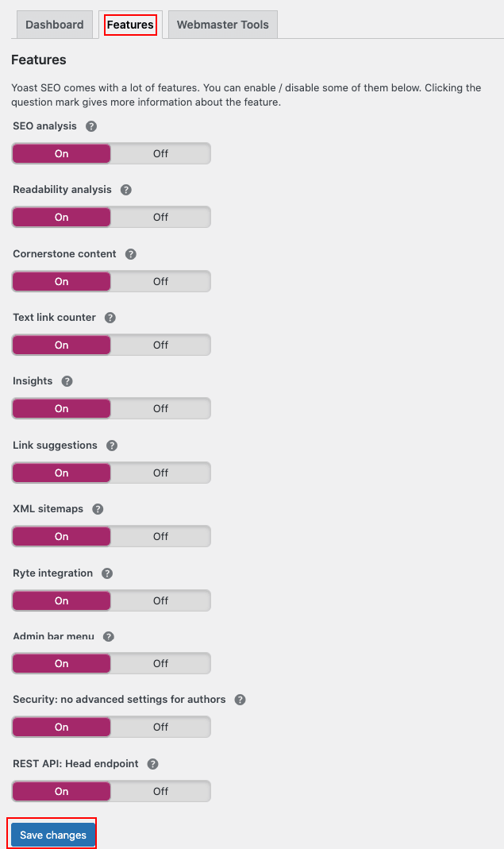Click REST API Head endpoint help icon
The image size is (504, 849).
153,764
